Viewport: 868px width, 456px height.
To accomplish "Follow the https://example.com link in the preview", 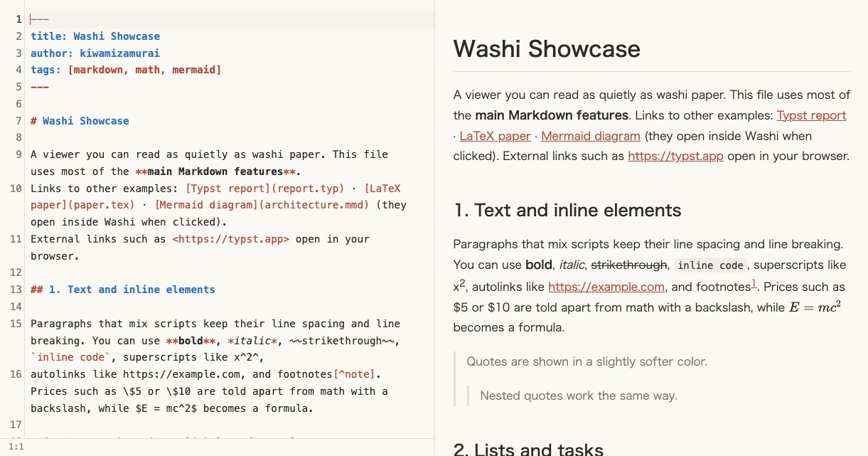I will point(606,287).
